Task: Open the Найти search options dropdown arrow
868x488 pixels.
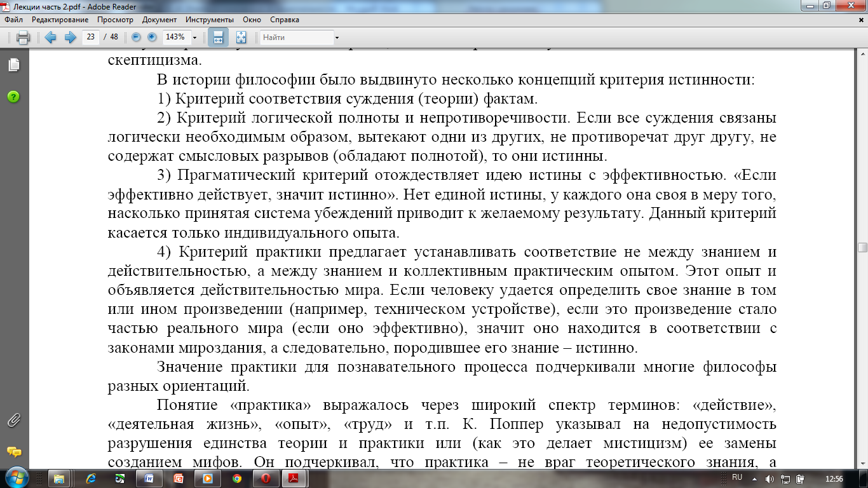Action: click(337, 37)
